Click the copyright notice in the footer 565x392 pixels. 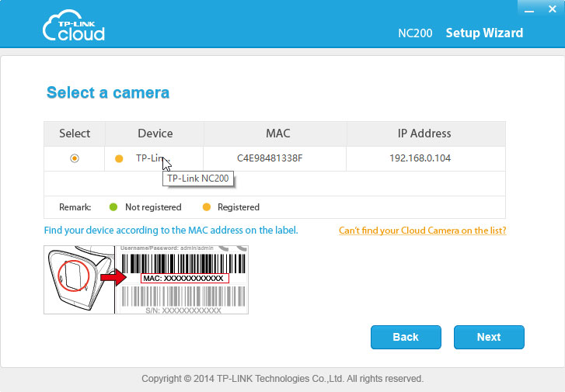(x=283, y=379)
